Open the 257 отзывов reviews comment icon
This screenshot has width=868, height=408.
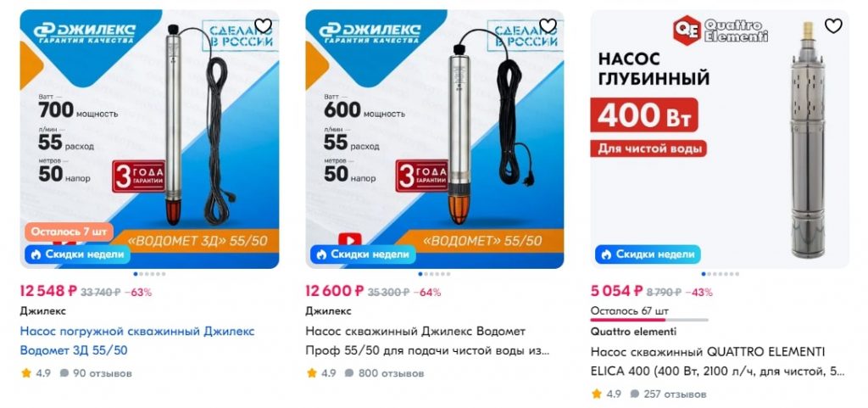coord(634,394)
